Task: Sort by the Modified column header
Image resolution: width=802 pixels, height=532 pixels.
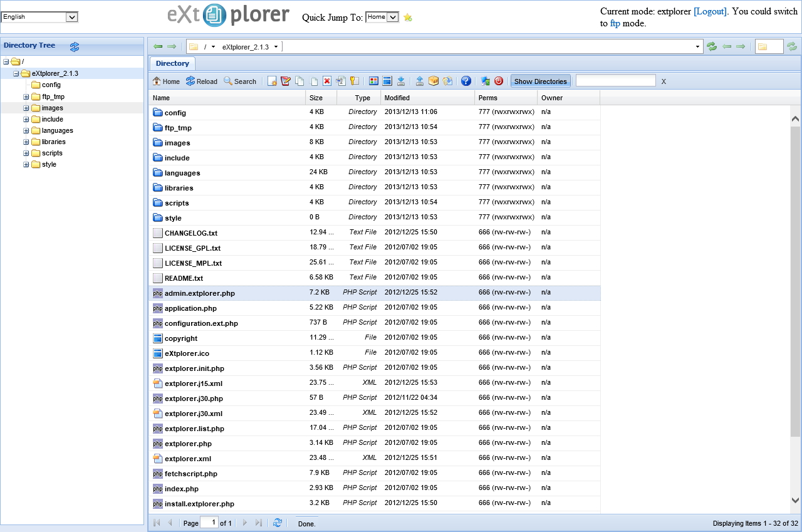Action: pos(428,98)
